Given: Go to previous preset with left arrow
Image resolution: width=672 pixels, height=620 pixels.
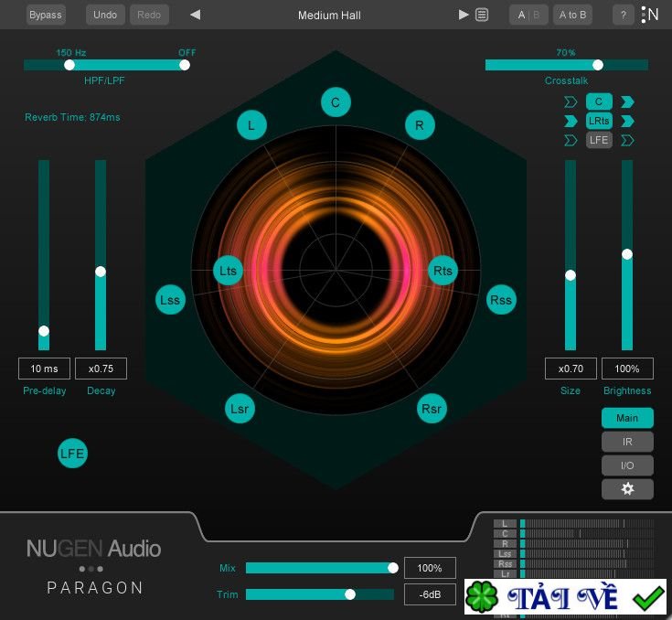Looking at the screenshot, I should pyautogui.click(x=195, y=15).
